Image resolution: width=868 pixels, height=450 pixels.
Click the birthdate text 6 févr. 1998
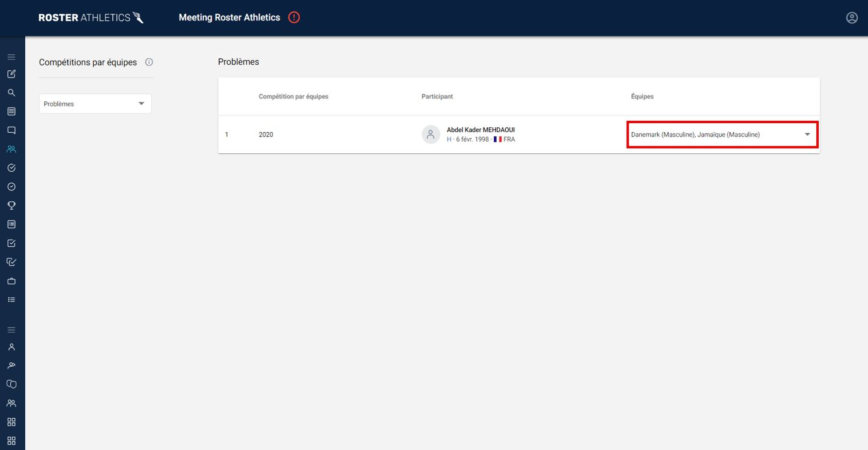[x=472, y=139]
